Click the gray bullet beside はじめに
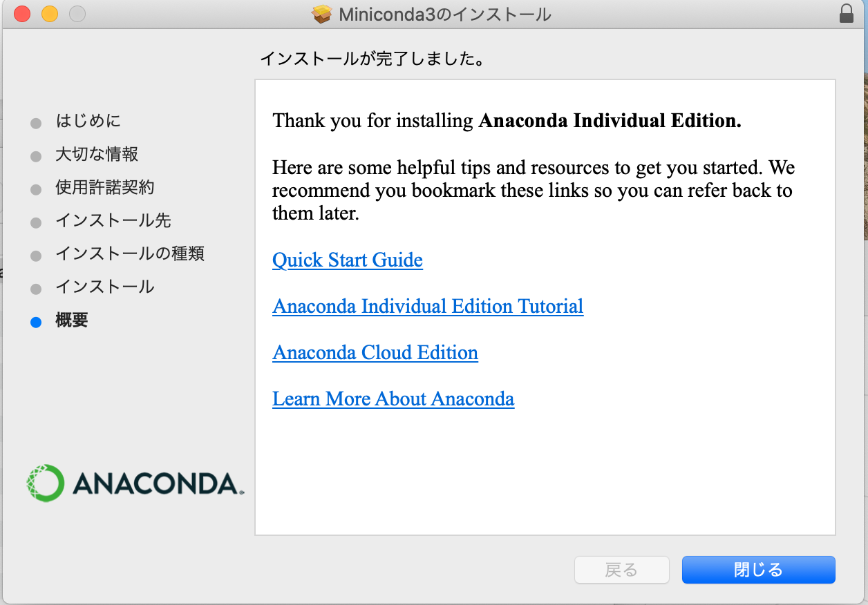Screen dimensions: 868x605 36,124
